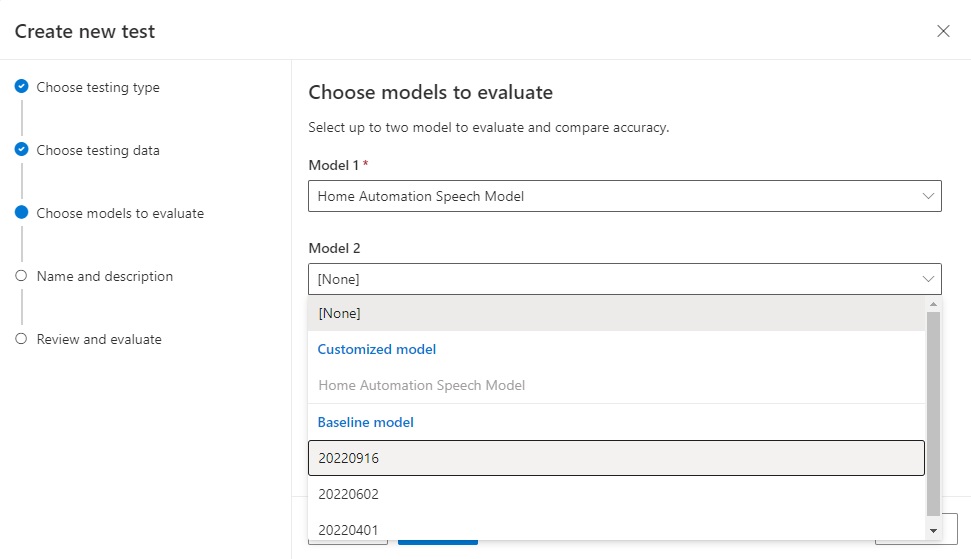Click the filled circle for Choose models step
This screenshot has width=971, height=559.
[x=21, y=213]
